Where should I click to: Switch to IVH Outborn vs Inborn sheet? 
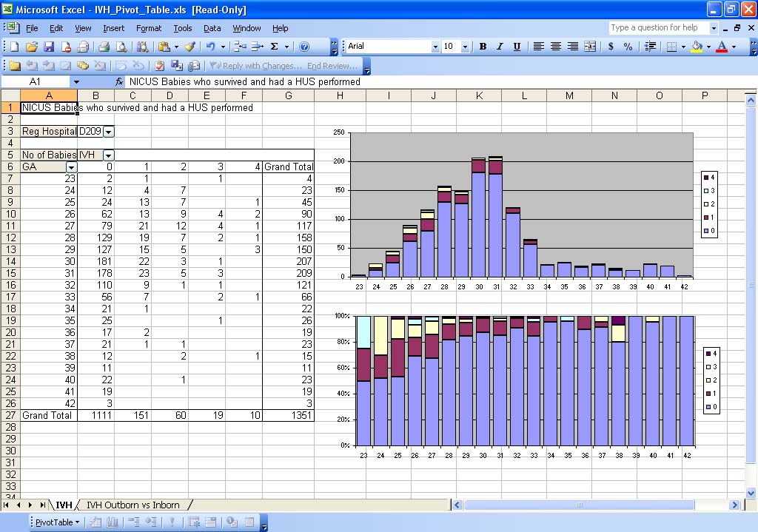(x=133, y=505)
